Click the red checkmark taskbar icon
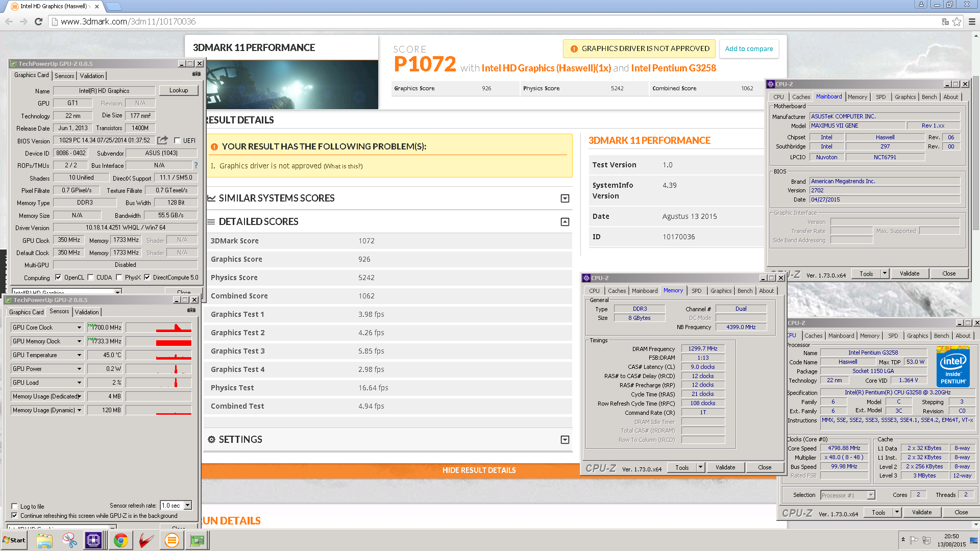The image size is (980, 551). click(x=146, y=540)
